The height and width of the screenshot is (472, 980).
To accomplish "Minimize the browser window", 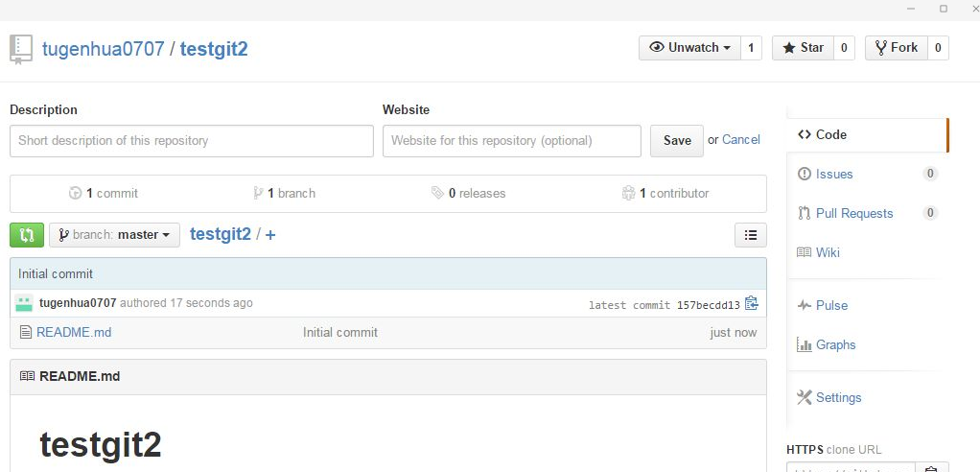I will click(911, 9).
